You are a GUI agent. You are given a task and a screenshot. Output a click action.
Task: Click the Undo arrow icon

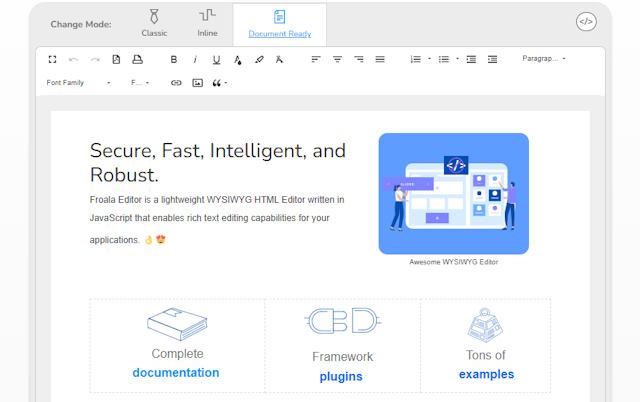(73, 60)
